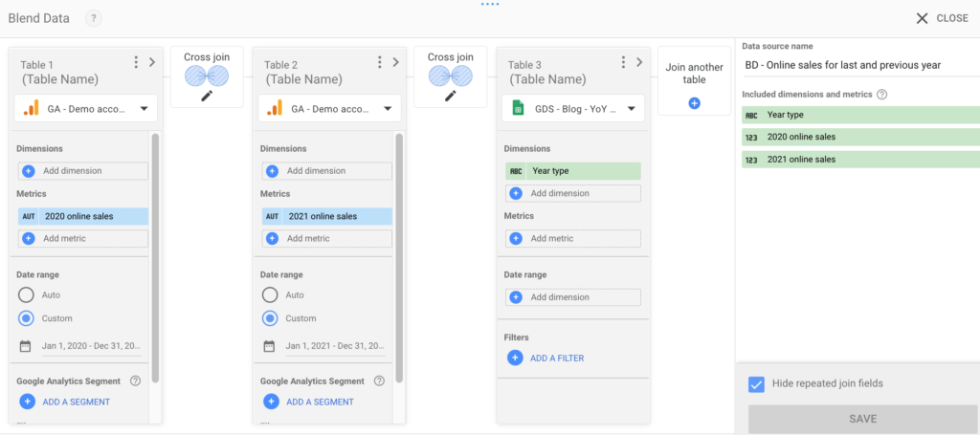Open Table 2 Google Analytics Segment help
The height and width of the screenshot is (435, 980).
pos(379,381)
